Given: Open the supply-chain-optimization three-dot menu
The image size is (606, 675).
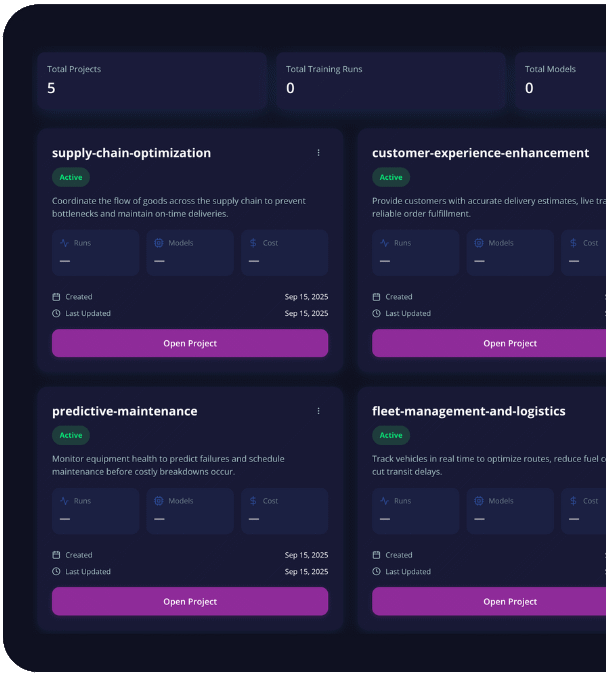Looking at the screenshot, I should click(x=319, y=153).
